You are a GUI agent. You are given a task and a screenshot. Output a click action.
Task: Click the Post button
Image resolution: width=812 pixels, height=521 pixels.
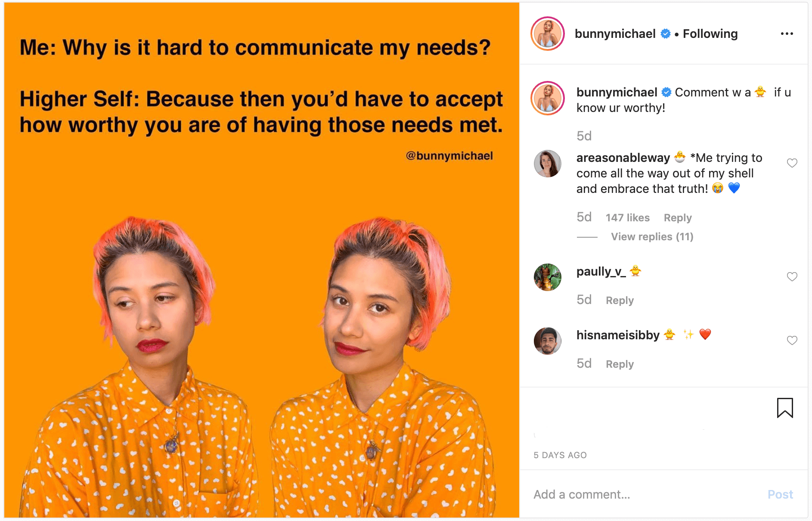point(780,494)
